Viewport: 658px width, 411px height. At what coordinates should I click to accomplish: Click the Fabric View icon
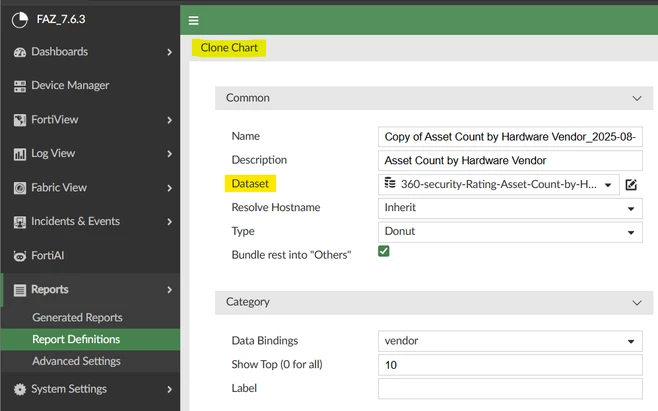coord(20,188)
